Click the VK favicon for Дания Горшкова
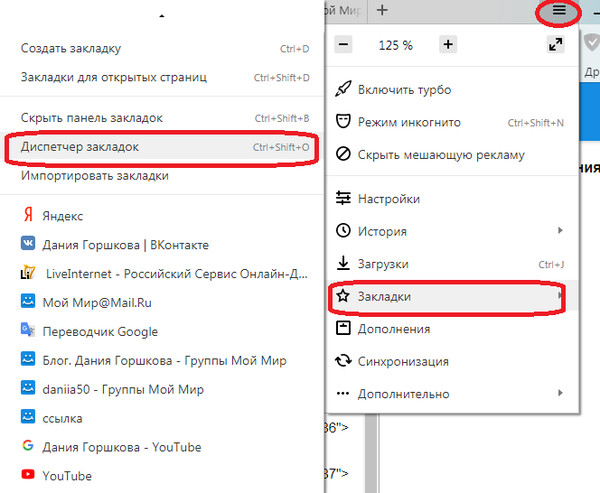The image size is (600, 493). [x=28, y=243]
